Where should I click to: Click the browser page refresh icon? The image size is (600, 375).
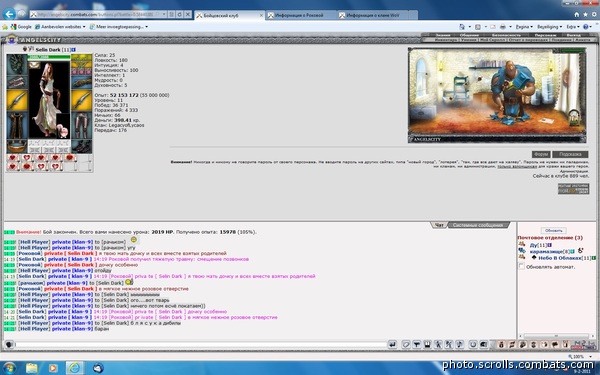tap(179, 15)
